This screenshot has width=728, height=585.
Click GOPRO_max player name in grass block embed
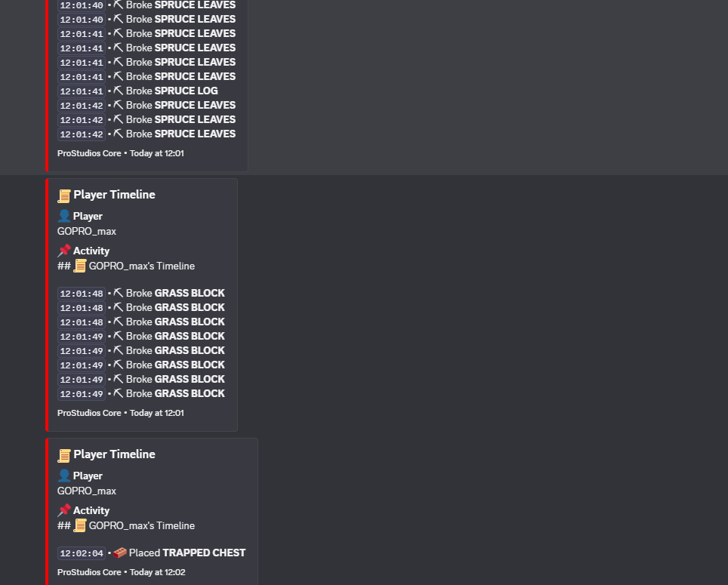(87, 231)
